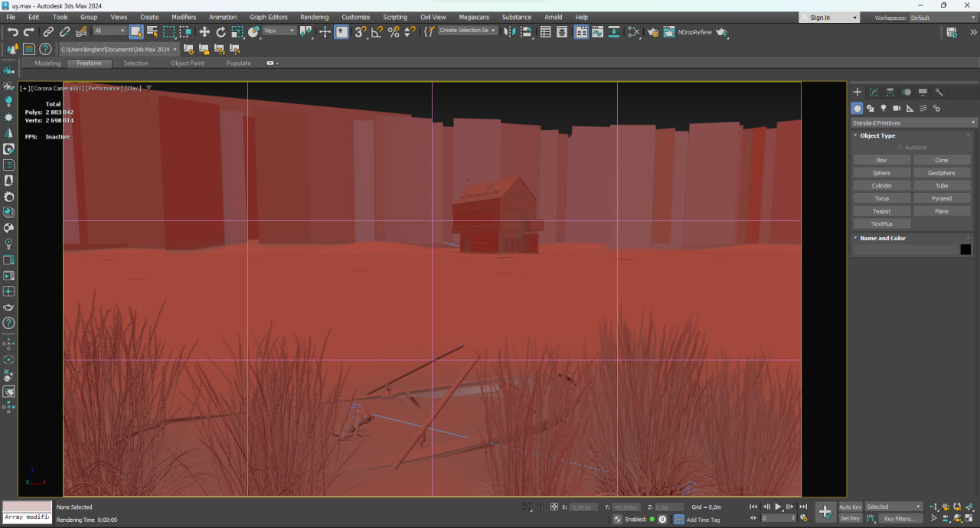Expand the View reference coordinate dropdown
The height and width of the screenshot is (528, 980).
[280, 31]
